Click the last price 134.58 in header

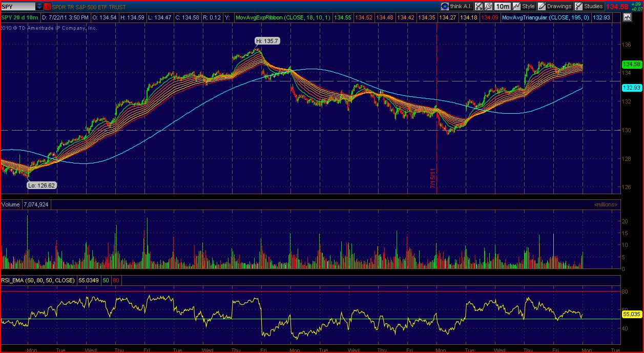coord(617,7)
